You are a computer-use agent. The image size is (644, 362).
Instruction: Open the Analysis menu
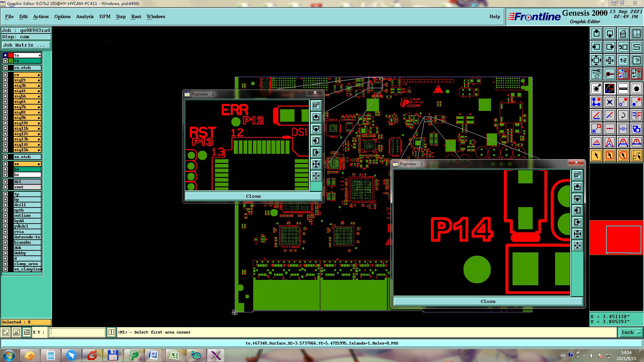click(85, 16)
